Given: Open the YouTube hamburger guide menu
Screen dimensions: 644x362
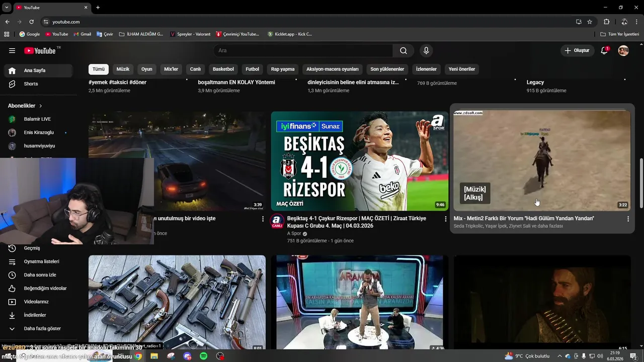Looking at the screenshot, I should [x=12, y=51].
